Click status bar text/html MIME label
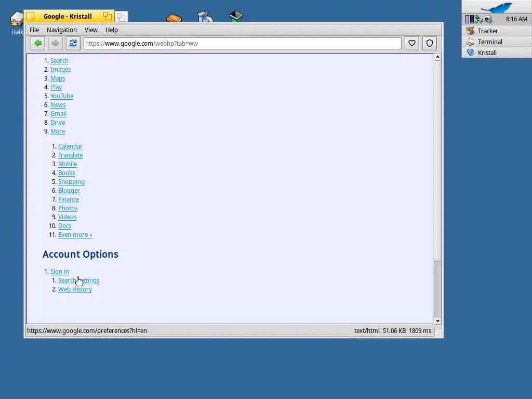This screenshot has width=532, height=399. [367, 331]
